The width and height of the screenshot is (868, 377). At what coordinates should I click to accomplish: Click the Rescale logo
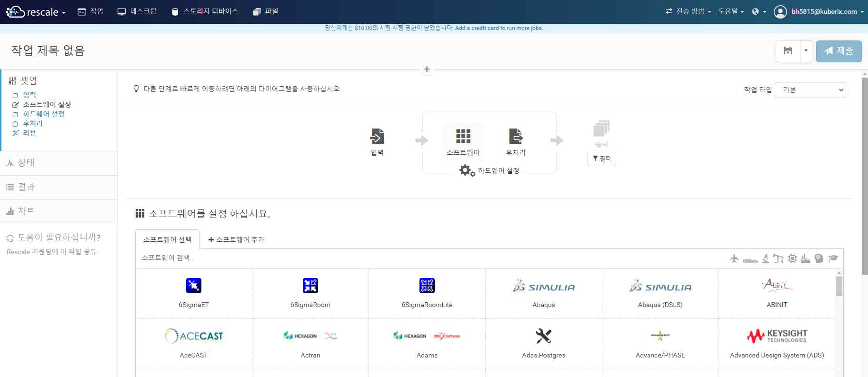[x=32, y=11]
